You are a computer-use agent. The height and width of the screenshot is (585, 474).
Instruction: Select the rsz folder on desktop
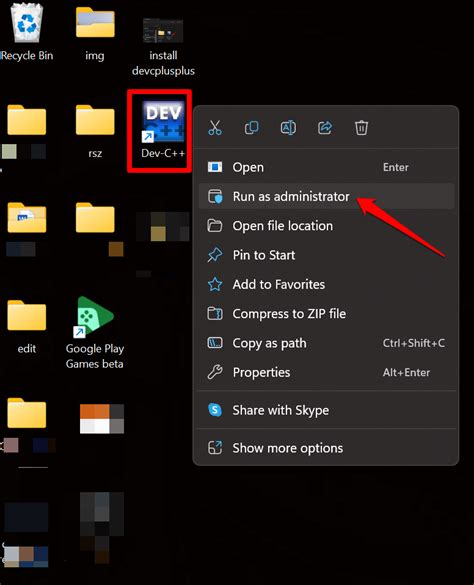[x=95, y=131]
